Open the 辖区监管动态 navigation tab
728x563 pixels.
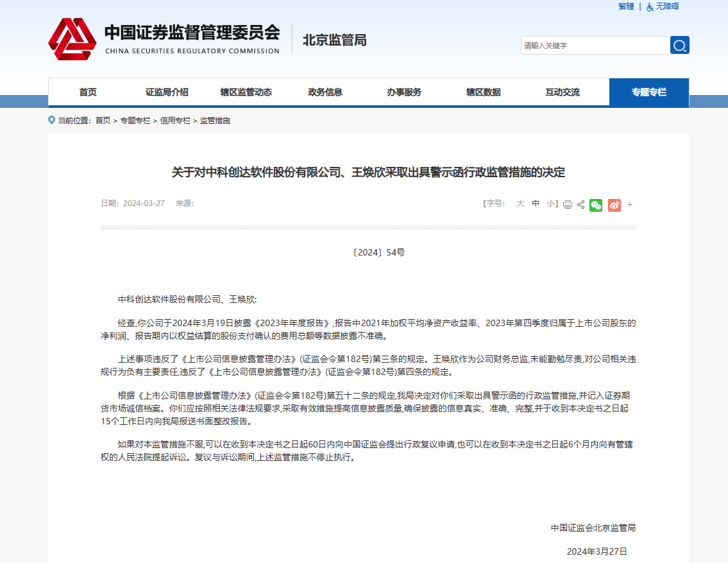tap(246, 92)
